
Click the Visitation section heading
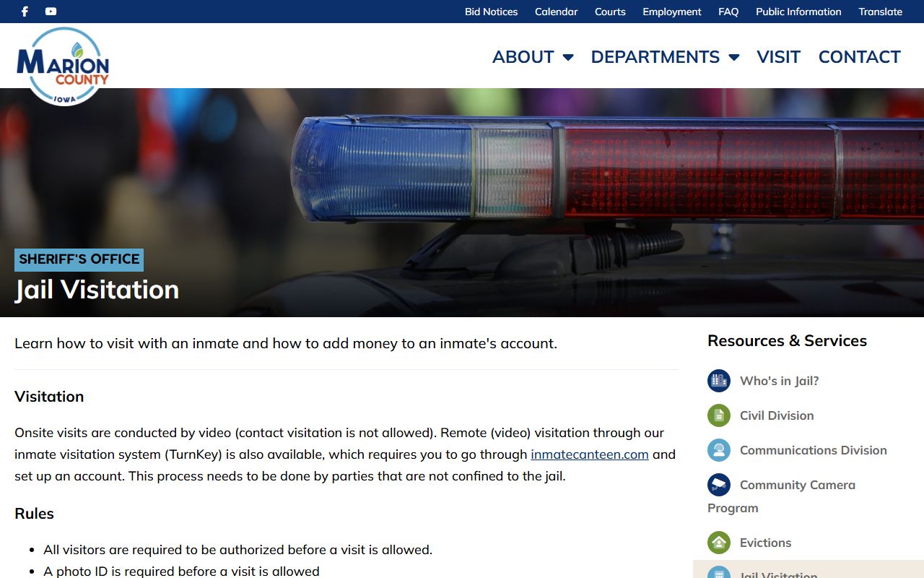(x=49, y=397)
